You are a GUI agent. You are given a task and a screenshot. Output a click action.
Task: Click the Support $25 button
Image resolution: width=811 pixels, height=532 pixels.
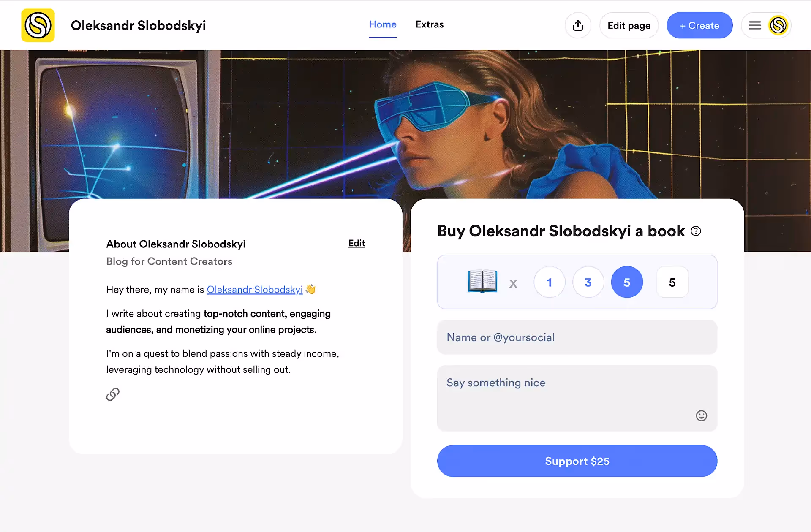click(577, 461)
